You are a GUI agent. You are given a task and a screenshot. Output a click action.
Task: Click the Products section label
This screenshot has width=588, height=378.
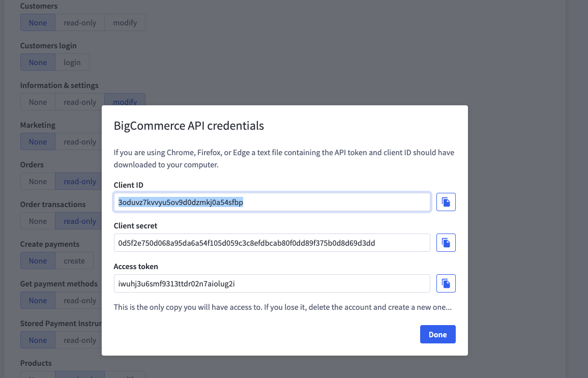[x=36, y=363]
